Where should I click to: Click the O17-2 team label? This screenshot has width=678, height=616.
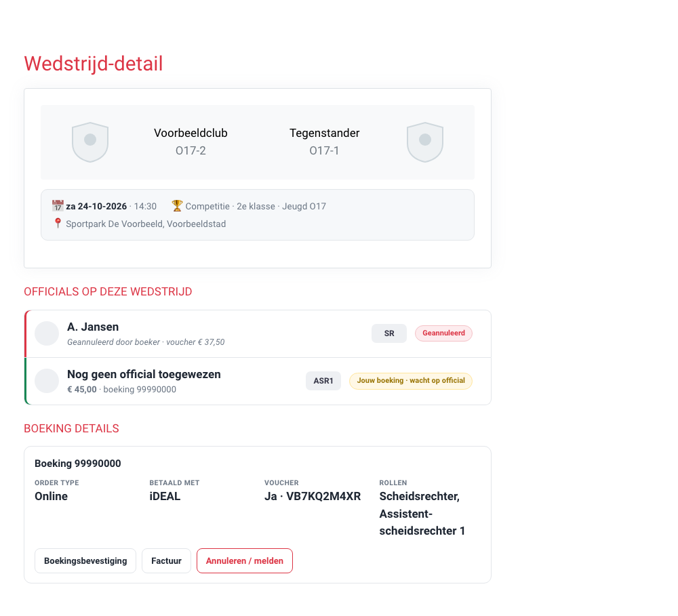point(191,151)
